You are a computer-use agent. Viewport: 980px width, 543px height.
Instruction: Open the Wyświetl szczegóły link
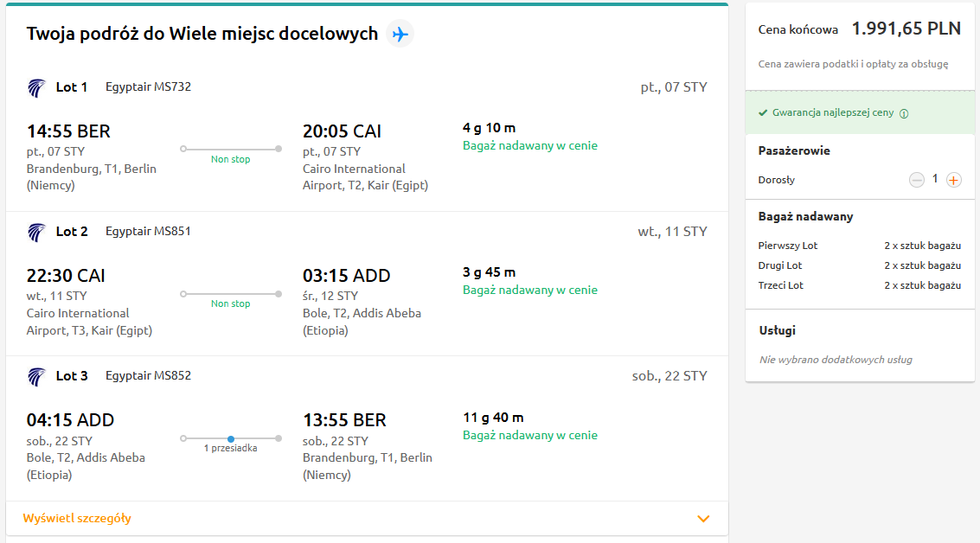pos(77,518)
